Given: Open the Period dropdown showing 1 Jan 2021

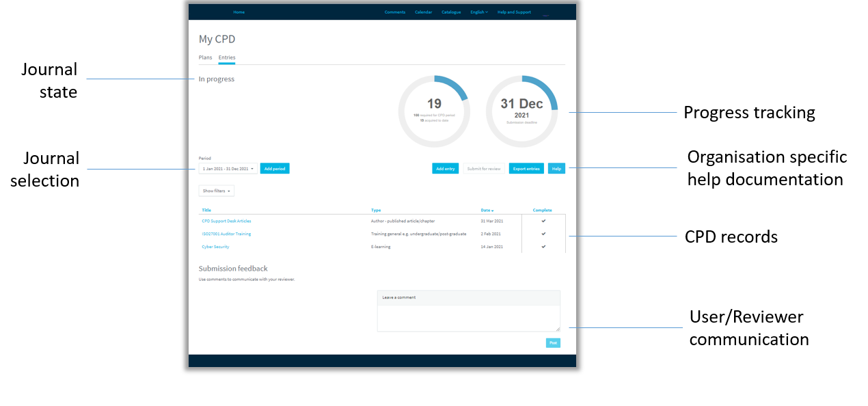Looking at the screenshot, I should point(227,168).
